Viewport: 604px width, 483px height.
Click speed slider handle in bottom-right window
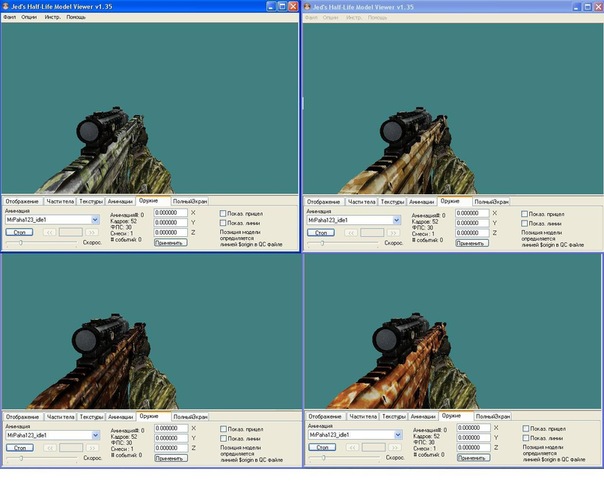(x=324, y=458)
